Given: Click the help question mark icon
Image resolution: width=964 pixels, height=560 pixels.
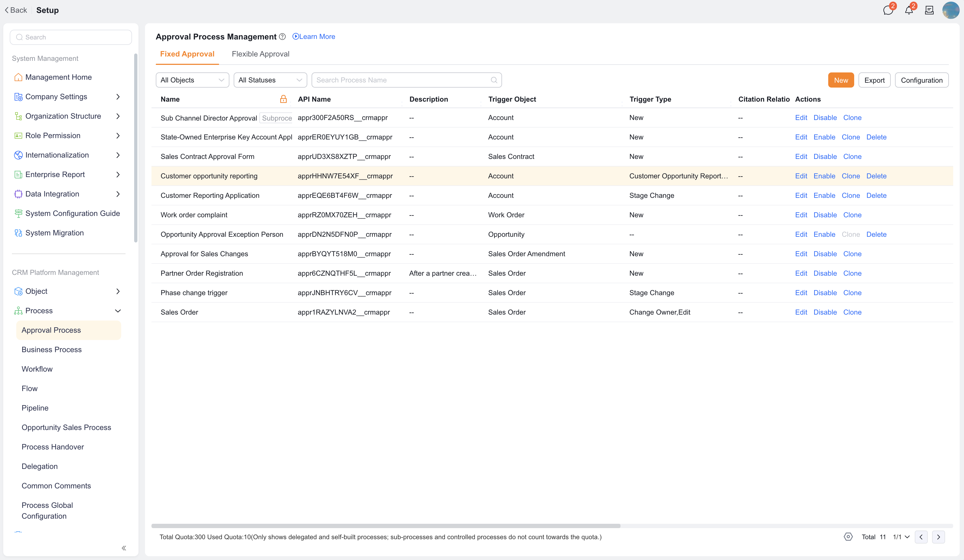Looking at the screenshot, I should click(x=282, y=37).
